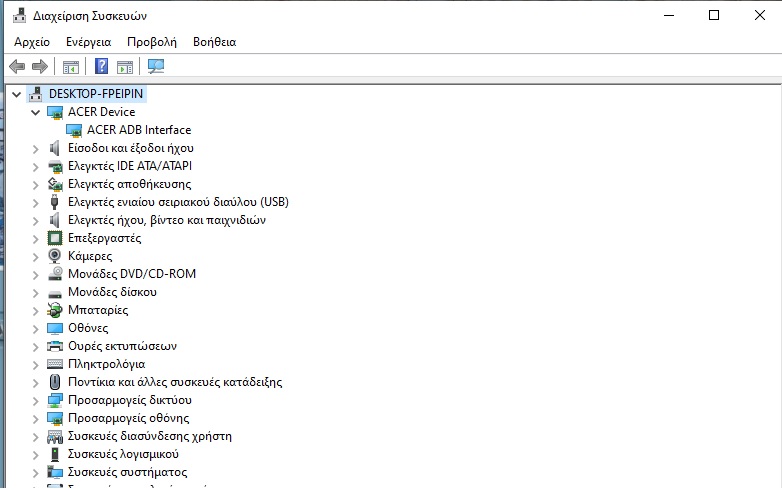The image size is (782, 490).
Task: Expand the Προσαρμογείς δικτύου category
Action: coord(36,400)
